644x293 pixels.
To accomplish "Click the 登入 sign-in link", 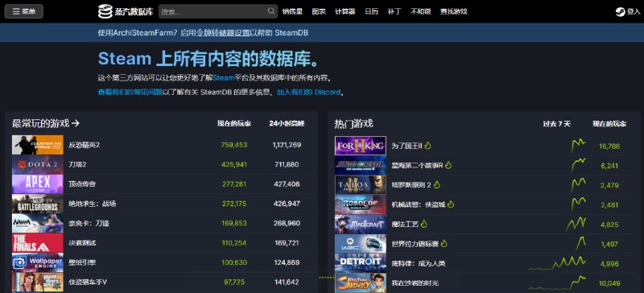I will click(634, 12).
